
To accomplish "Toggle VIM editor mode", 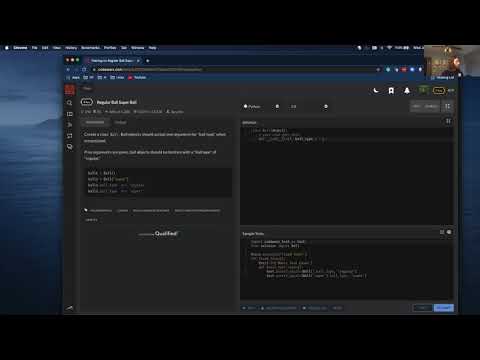I will pos(416,106).
